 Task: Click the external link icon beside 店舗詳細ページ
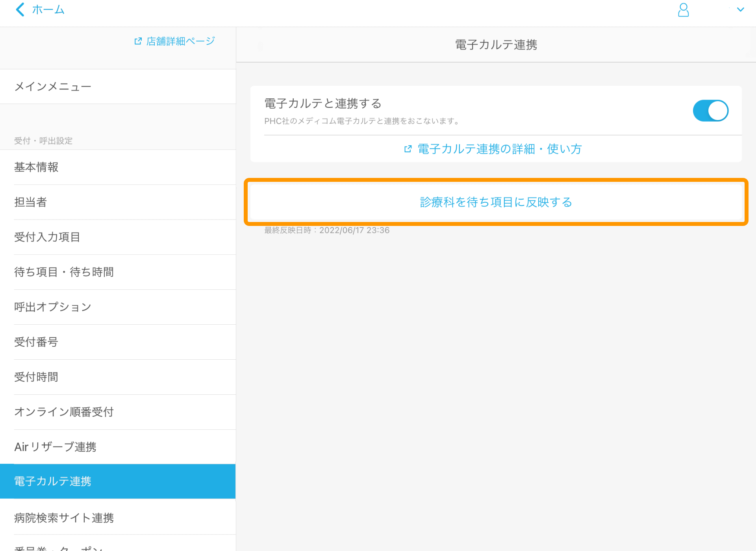pos(137,41)
